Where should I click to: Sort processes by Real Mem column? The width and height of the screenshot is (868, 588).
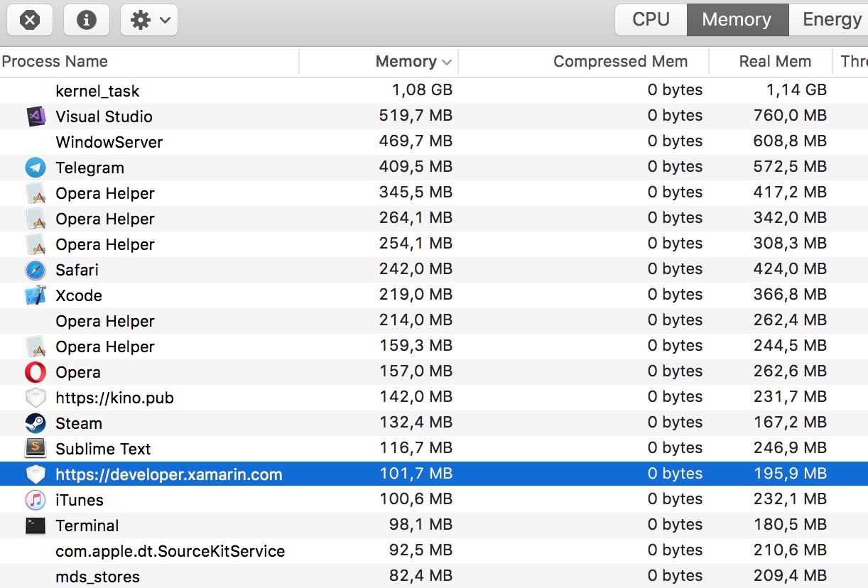pyautogui.click(x=775, y=62)
